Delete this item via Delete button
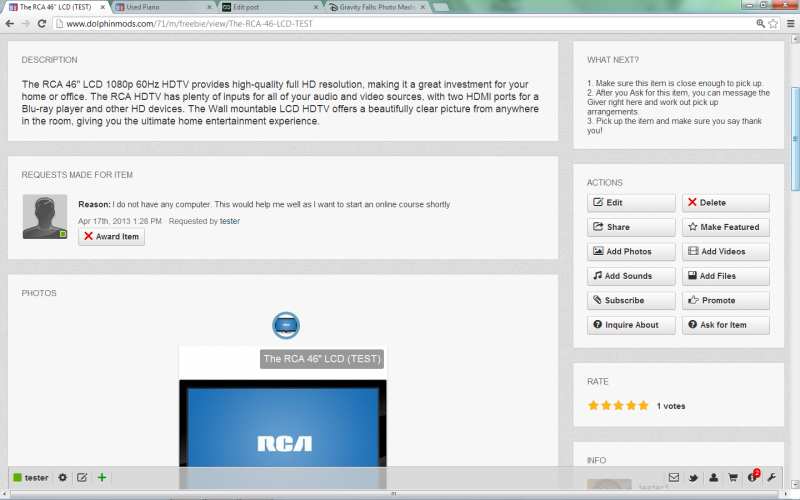 point(726,203)
